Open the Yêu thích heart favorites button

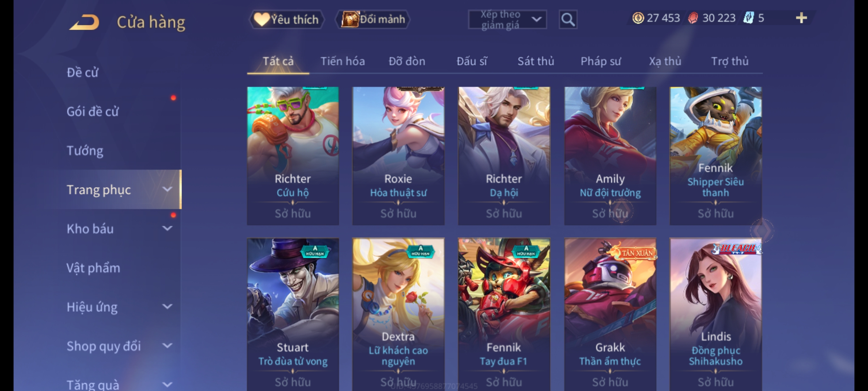[x=286, y=20]
